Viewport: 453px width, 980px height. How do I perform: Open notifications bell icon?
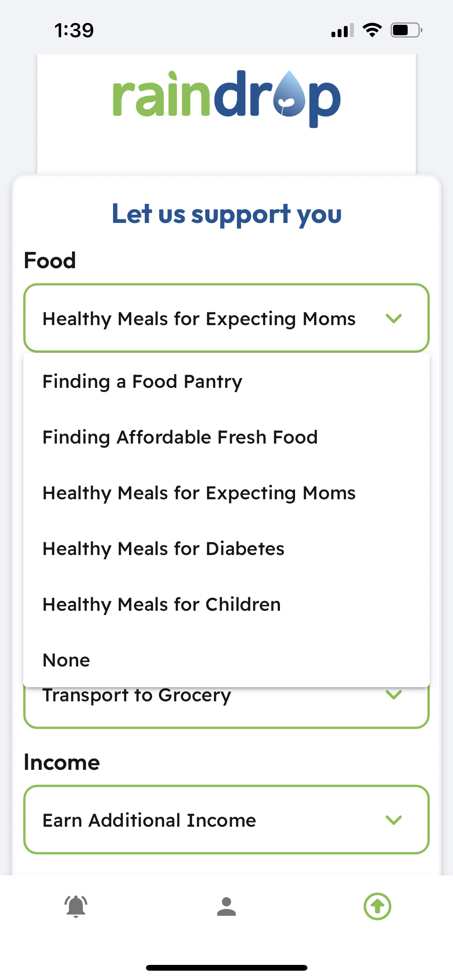click(x=76, y=906)
